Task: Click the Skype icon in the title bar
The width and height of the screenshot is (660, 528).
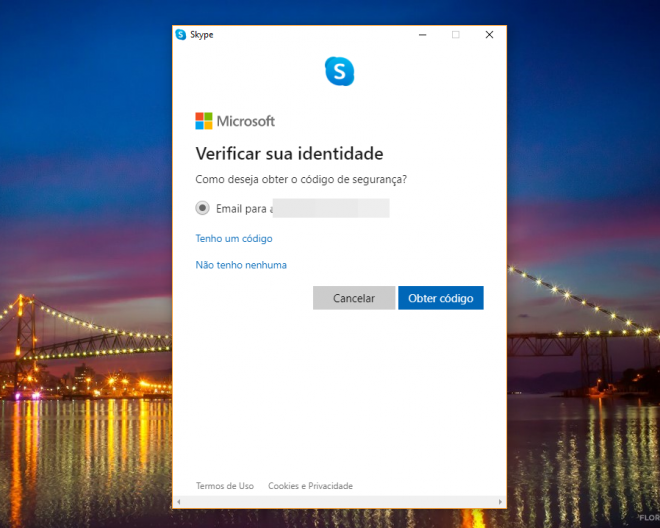Action: (181, 35)
